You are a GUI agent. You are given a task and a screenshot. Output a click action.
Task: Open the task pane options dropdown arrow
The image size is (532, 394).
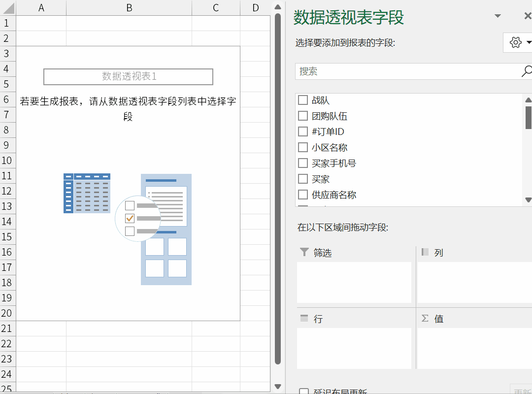(498, 16)
